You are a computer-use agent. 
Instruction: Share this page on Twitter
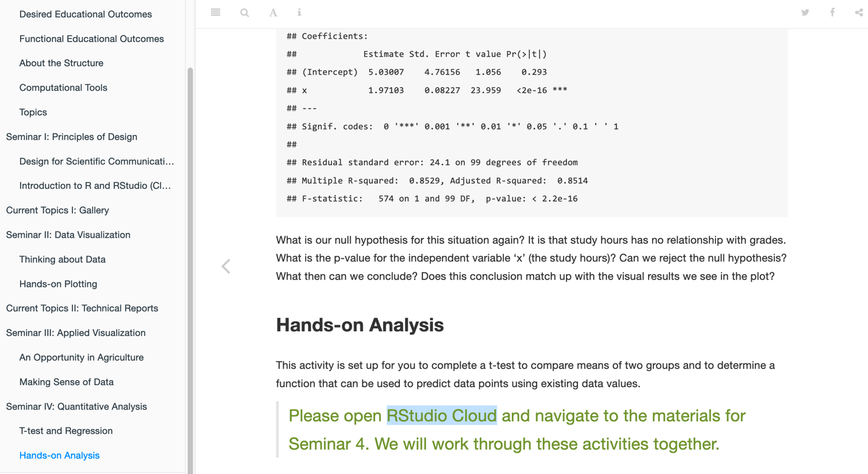[805, 12]
